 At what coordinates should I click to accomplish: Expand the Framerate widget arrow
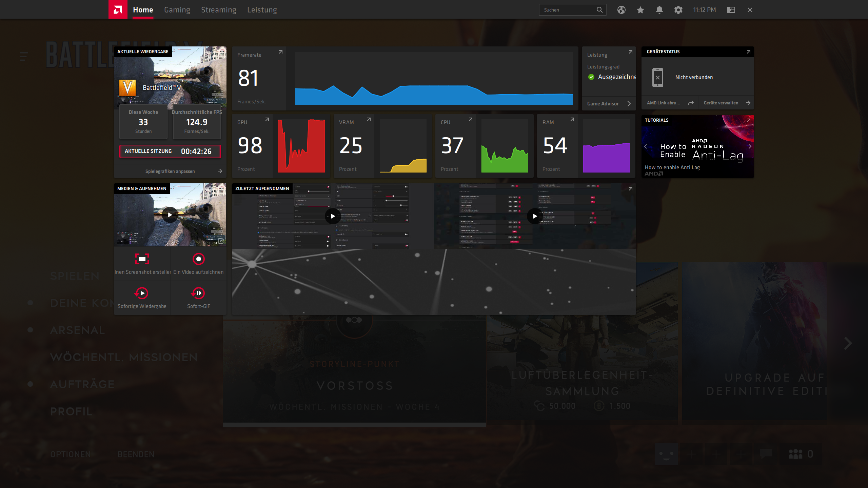(x=280, y=52)
